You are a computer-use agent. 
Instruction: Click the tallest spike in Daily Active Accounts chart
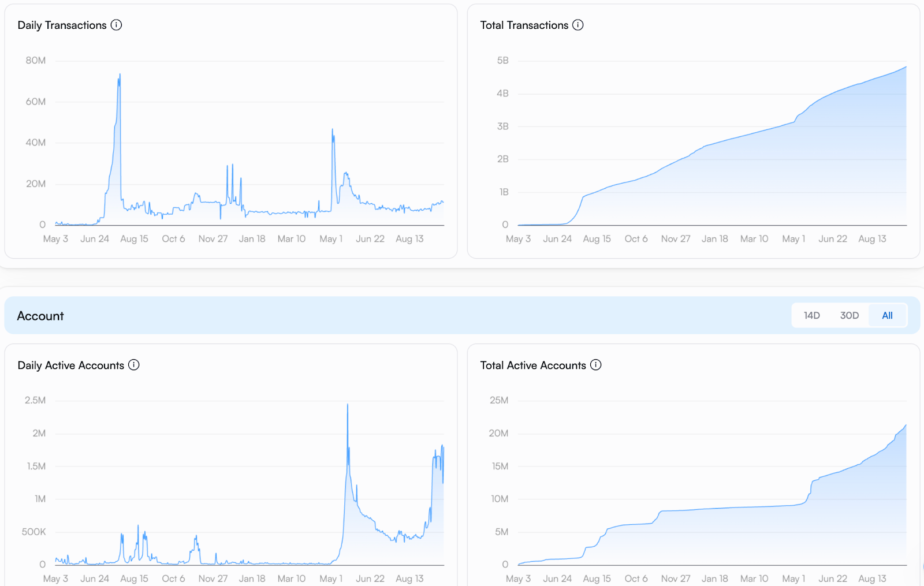348,406
